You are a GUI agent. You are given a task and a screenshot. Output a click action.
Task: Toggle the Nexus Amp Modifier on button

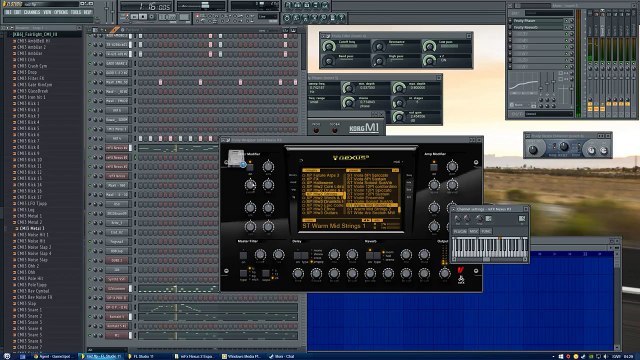coord(433,167)
